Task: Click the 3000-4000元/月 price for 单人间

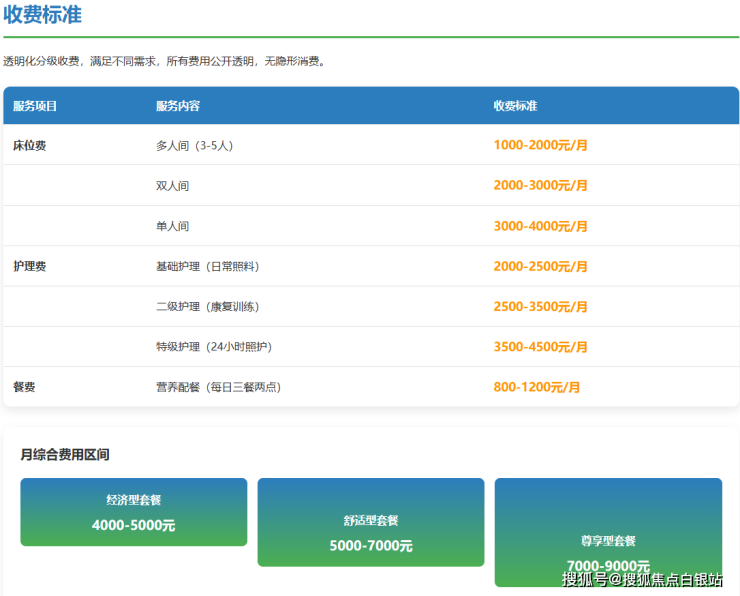Action: pos(540,226)
